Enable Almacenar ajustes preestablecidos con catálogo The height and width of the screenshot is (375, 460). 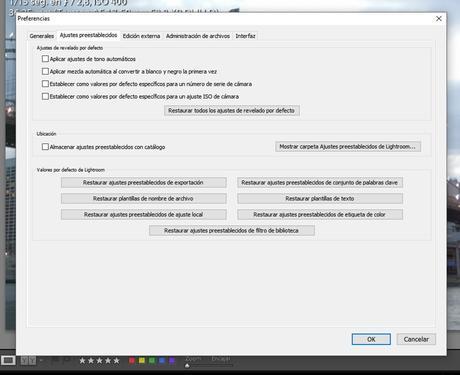click(45, 147)
